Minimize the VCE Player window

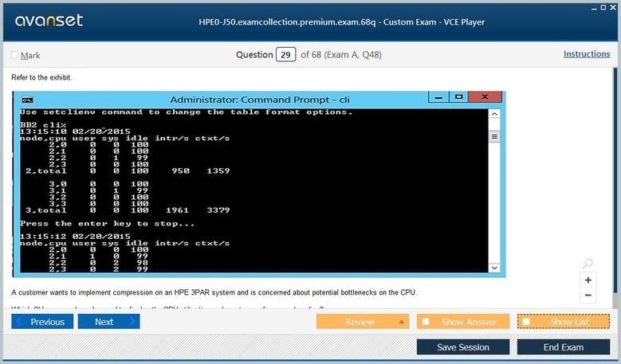(x=594, y=8)
